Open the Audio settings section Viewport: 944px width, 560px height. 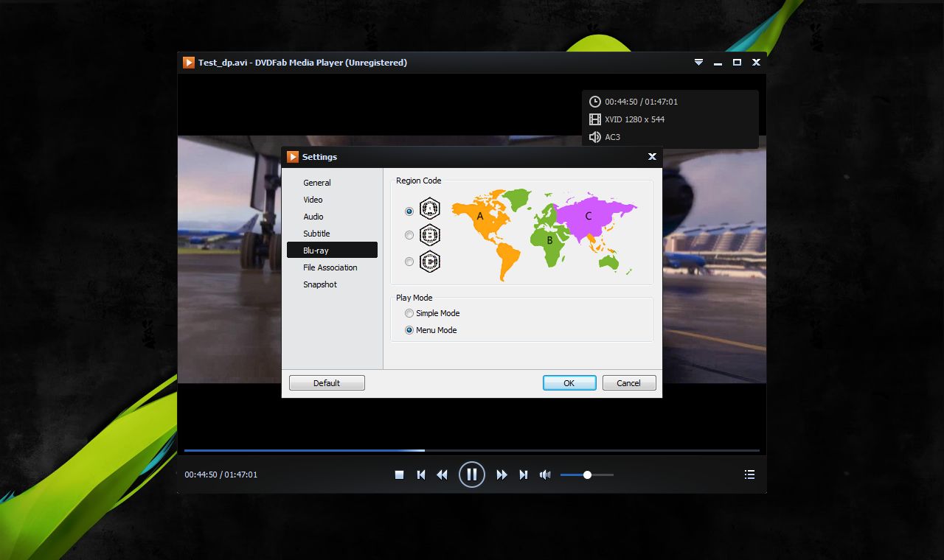[332, 217]
